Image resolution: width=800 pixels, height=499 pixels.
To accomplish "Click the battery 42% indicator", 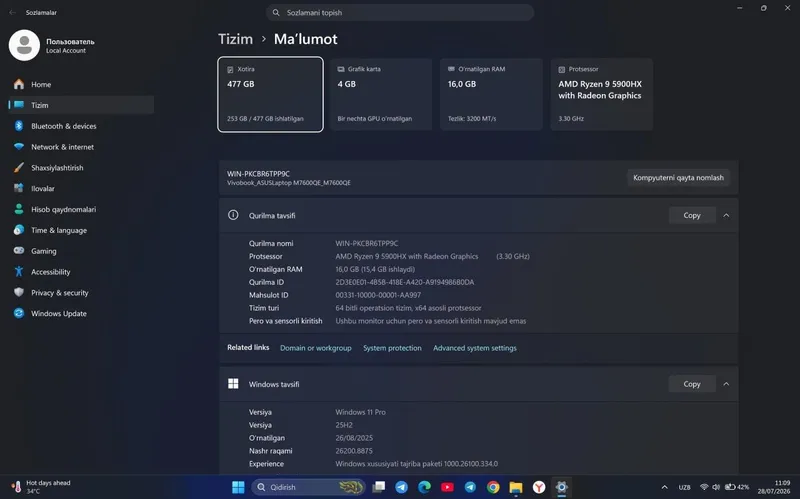I will (737, 487).
